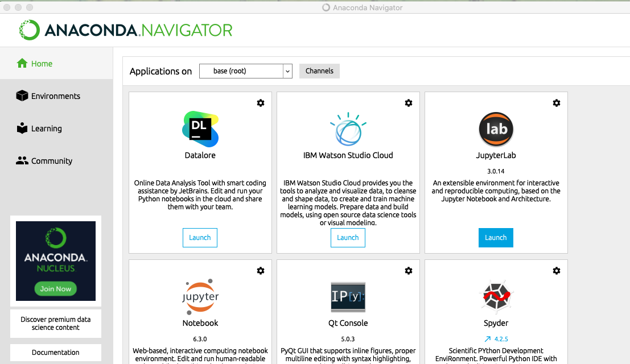Click the Spyder update arrow icon
Viewport: 630px width, 364px height.
488,339
